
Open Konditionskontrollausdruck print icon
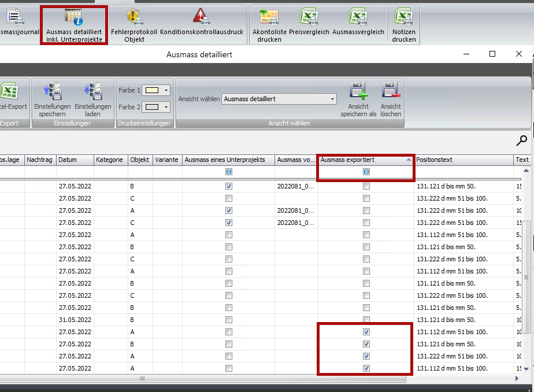201,17
